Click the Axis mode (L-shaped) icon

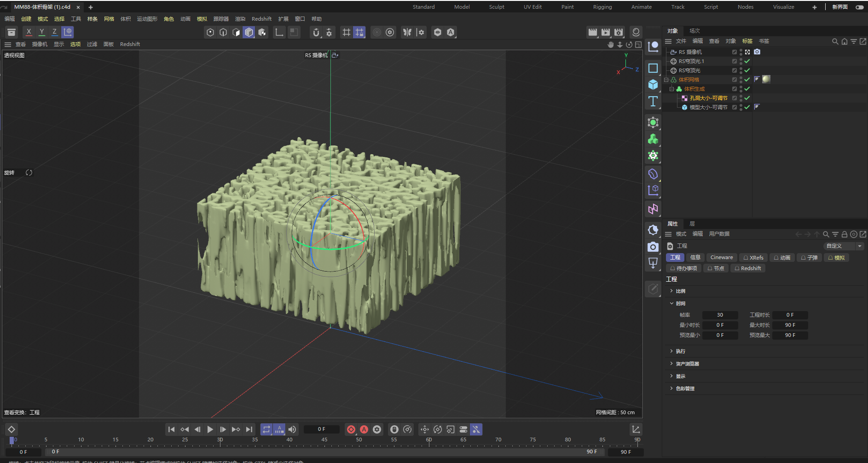[279, 32]
